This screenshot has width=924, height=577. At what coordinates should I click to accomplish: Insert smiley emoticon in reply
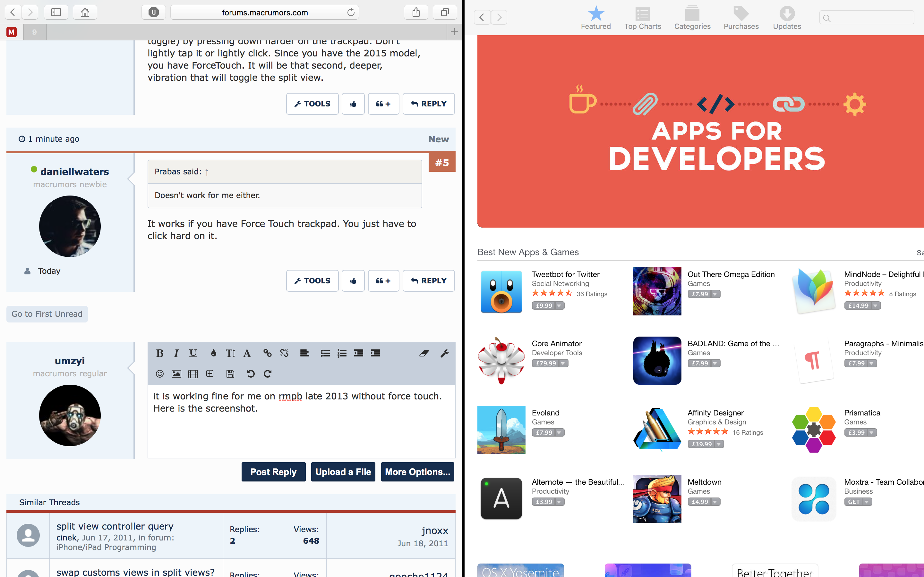[x=159, y=373]
